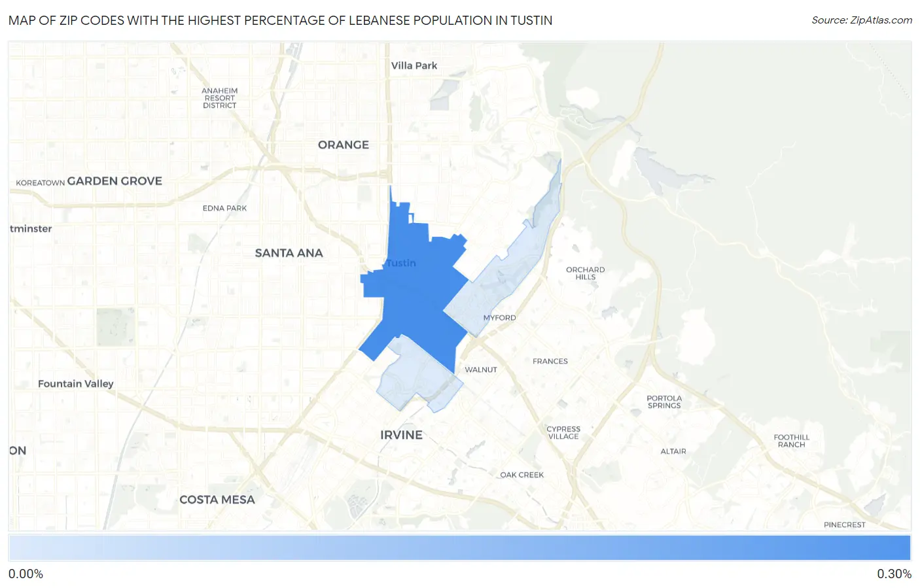Image resolution: width=920 pixels, height=588 pixels.
Task: Click the ORANGE city label
Action: (344, 145)
